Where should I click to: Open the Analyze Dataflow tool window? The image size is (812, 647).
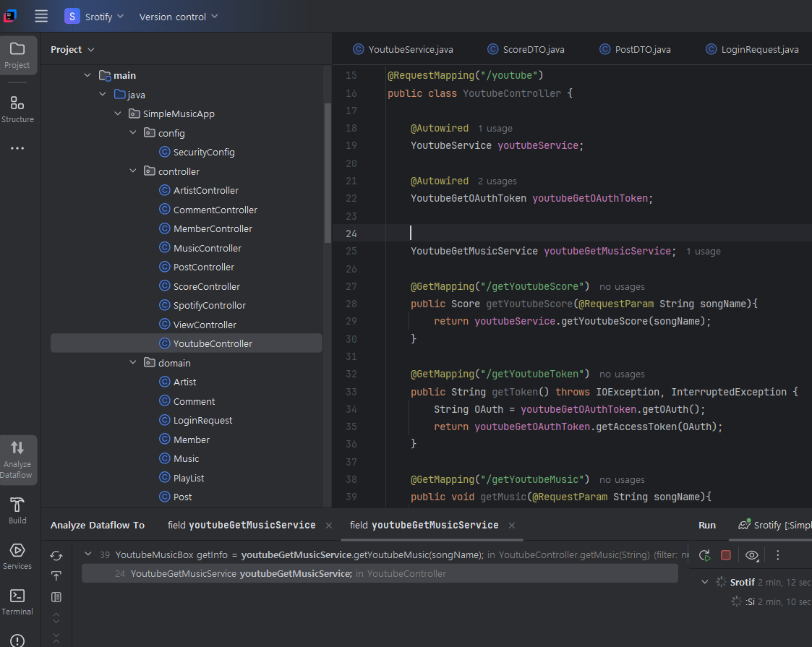coord(17,460)
